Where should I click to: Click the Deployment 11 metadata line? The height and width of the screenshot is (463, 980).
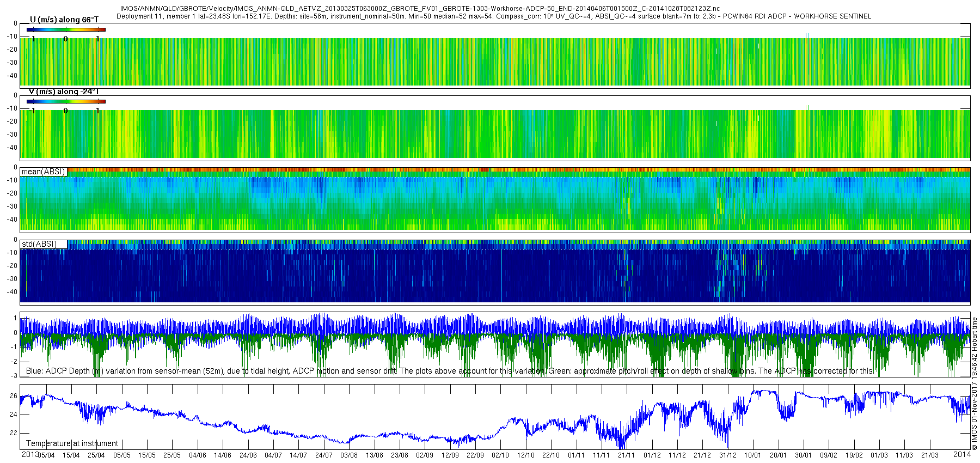click(x=493, y=16)
